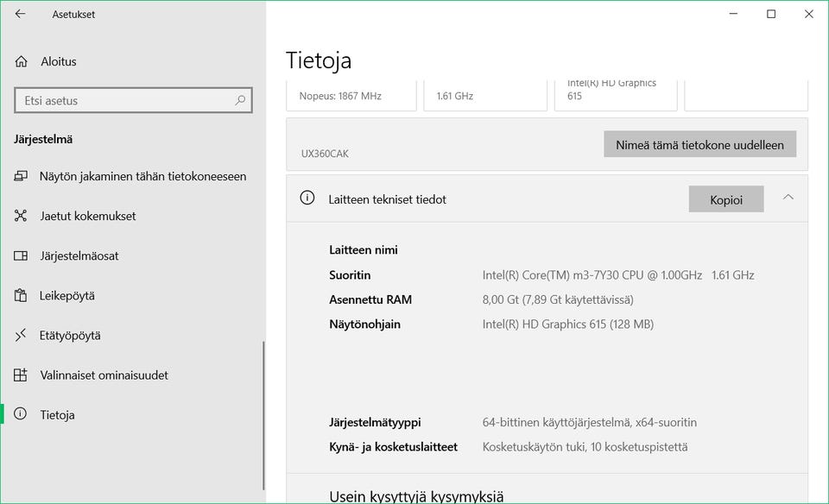
Task: Open the Tietoja settings page
Action: click(57, 415)
